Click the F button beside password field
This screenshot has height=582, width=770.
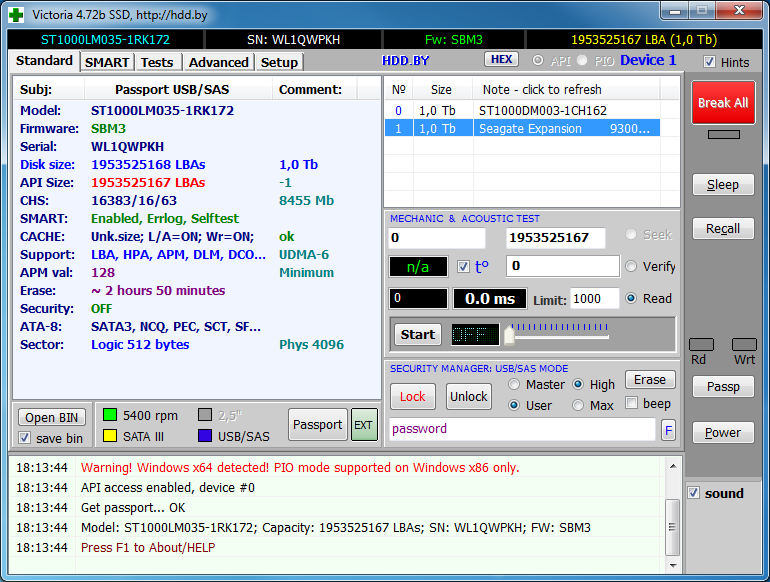coord(668,429)
